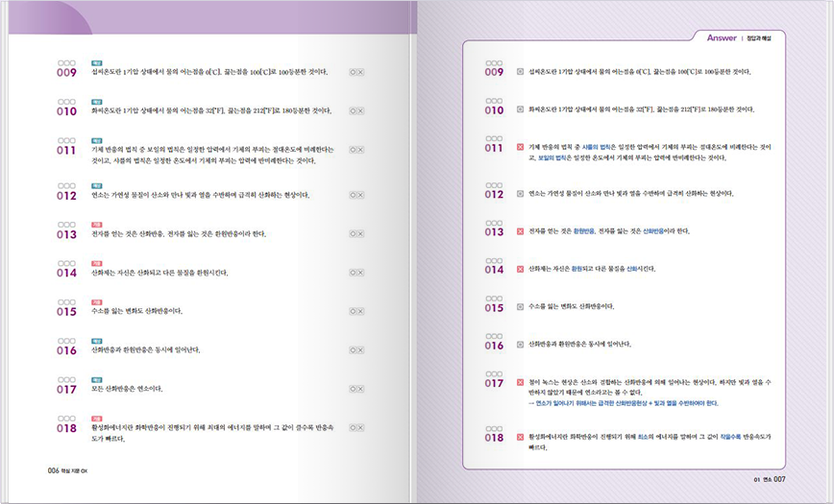Click the red X answer icon for 017

tap(520, 382)
